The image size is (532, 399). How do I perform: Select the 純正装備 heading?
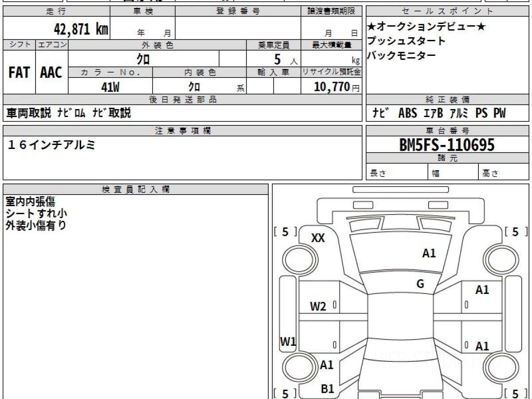point(447,100)
